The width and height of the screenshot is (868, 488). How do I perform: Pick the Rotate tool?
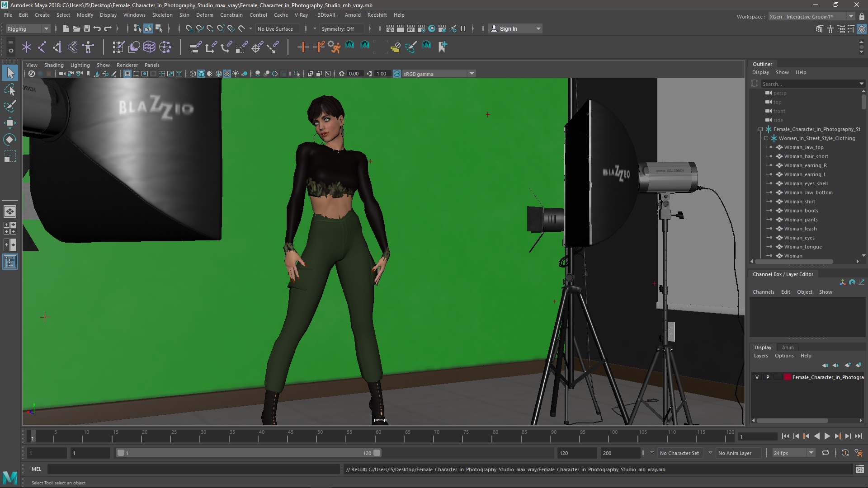pyautogui.click(x=10, y=139)
